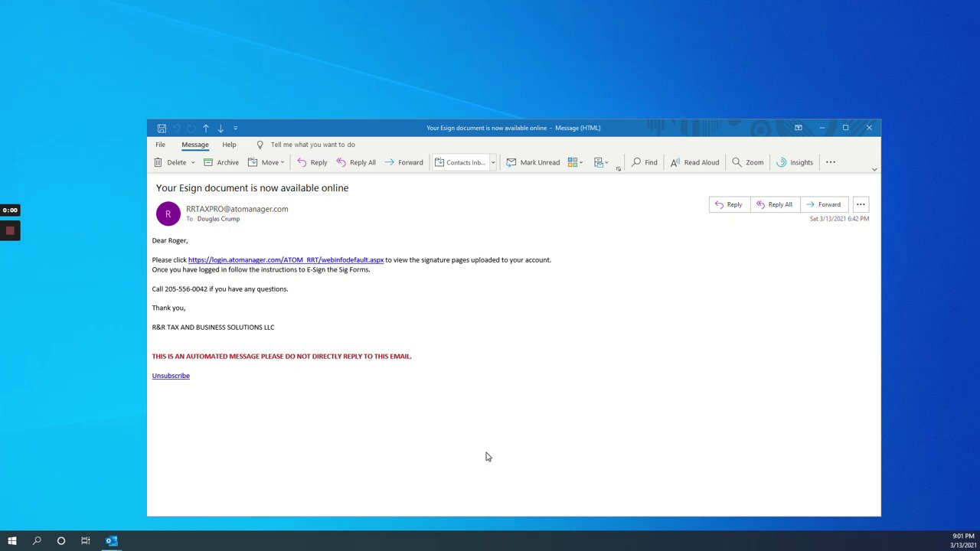Reply using the ribbon Reply button
980x551 pixels.
tap(312, 162)
